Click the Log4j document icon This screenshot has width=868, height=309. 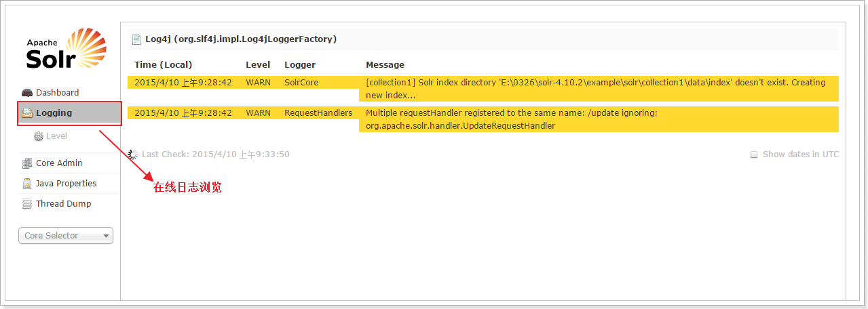tap(136, 39)
